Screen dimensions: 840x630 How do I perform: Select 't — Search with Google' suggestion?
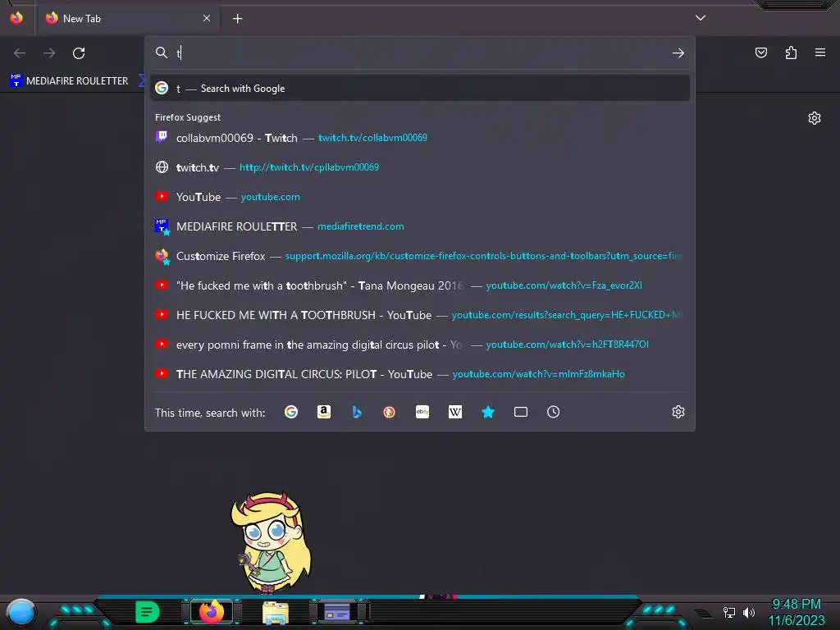click(x=420, y=89)
